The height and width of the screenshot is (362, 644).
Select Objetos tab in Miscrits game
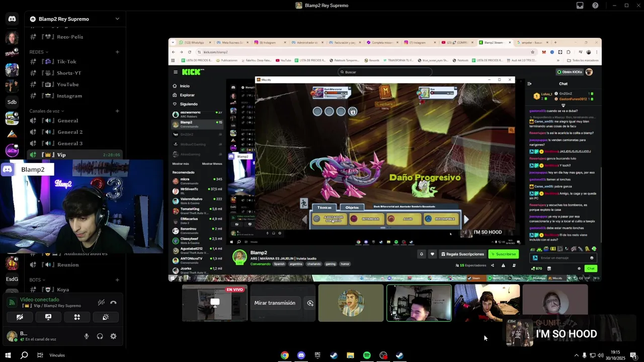tap(352, 207)
